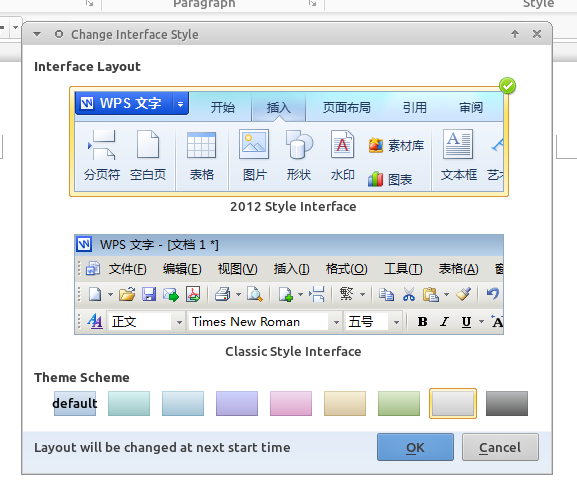Choose the beige tan theme swatch

point(345,403)
